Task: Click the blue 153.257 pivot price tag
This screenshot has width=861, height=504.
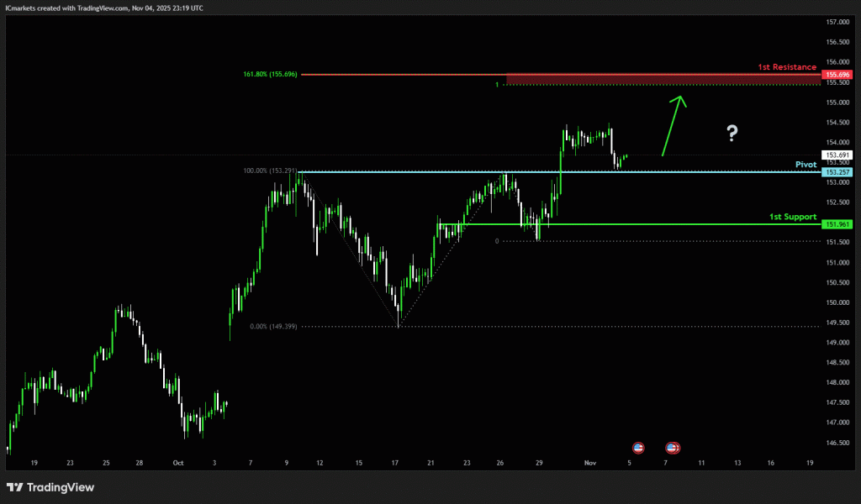Action: point(838,172)
